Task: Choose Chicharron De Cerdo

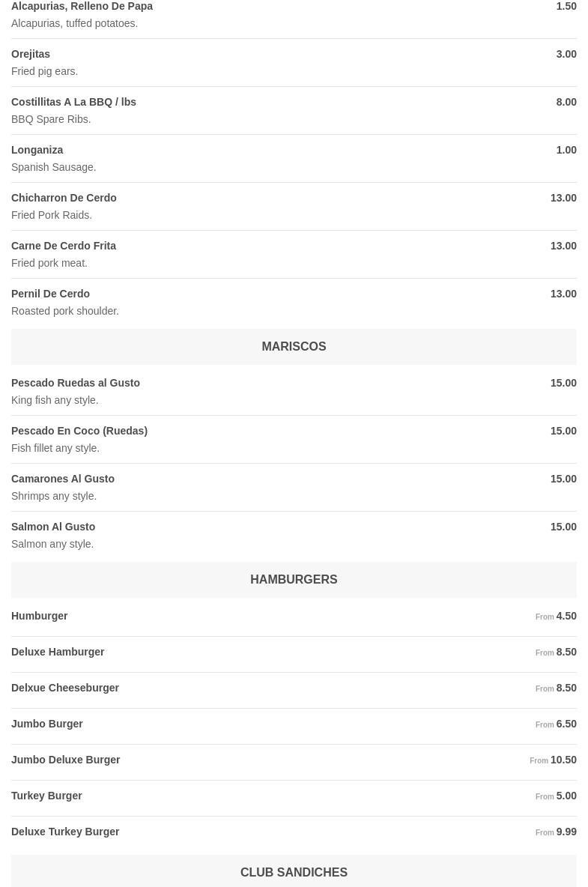Action: (x=64, y=199)
